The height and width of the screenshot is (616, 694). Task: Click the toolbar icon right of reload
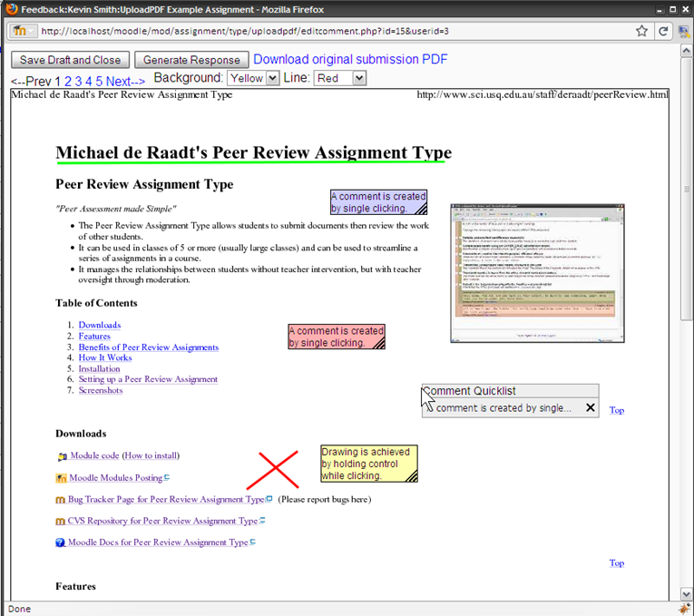[x=682, y=31]
